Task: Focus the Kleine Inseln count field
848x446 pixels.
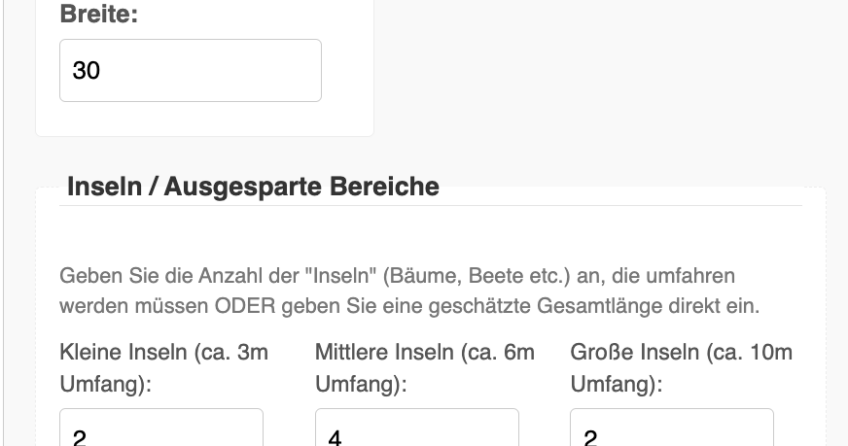Action: pyautogui.click(x=161, y=428)
